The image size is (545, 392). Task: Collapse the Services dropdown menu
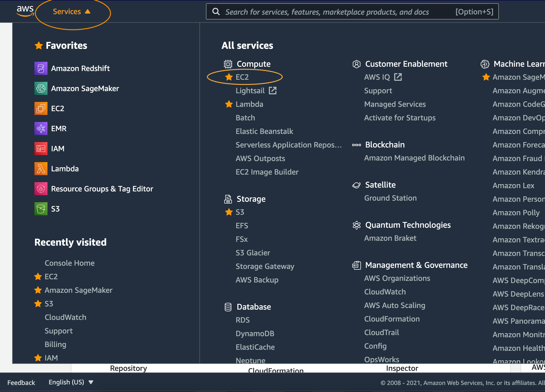click(72, 12)
